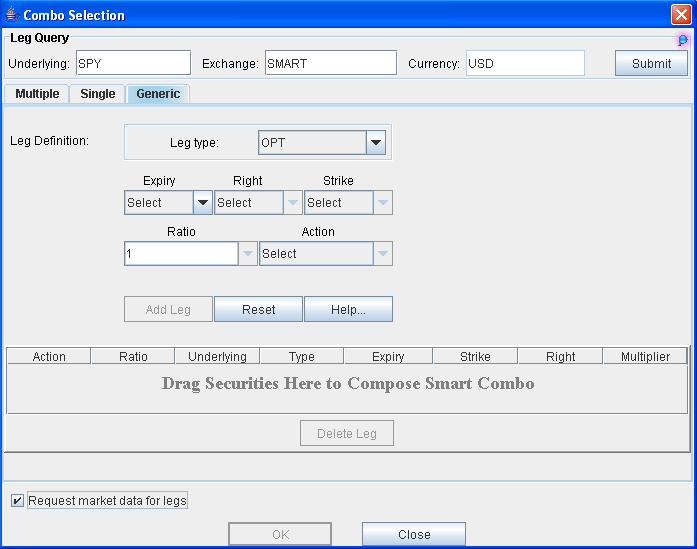Switch to the Single tab
Screen dimensions: 697x549
point(98,94)
